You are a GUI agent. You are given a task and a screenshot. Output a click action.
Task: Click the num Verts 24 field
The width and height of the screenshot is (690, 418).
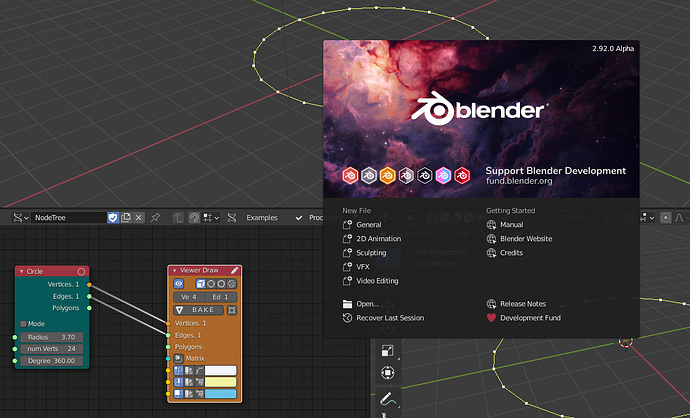pyautogui.click(x=51, y=348)
